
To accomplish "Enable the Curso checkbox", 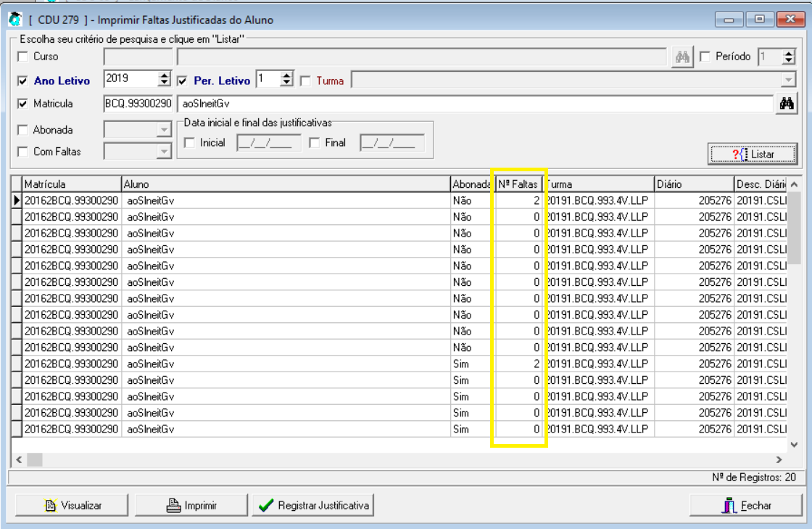I will [x=23, y=57].
